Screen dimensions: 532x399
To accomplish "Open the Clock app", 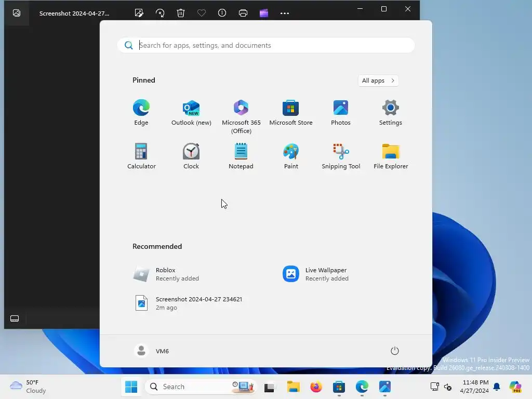I will point(191,156).
